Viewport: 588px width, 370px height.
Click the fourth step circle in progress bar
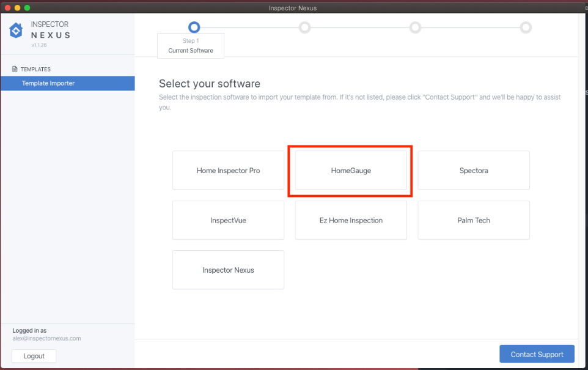pos(526,28)
